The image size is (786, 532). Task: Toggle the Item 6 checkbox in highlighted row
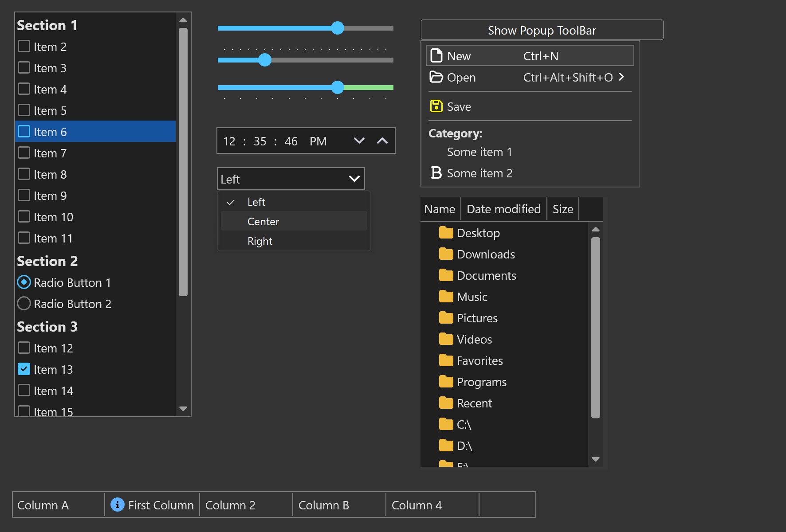tap(24, 132)
